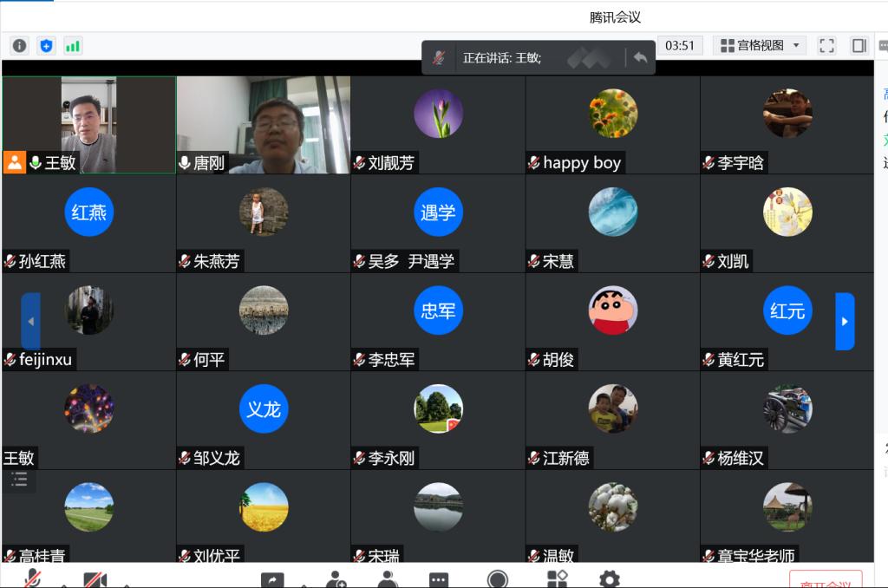Toggle microphone mute in bottom toolbar

coord(33,579)
